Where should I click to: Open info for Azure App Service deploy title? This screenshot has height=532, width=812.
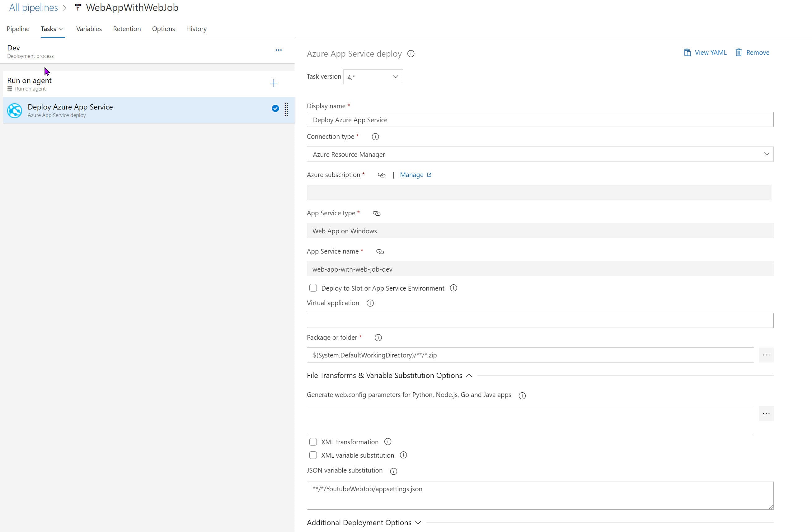coord(411,54)
